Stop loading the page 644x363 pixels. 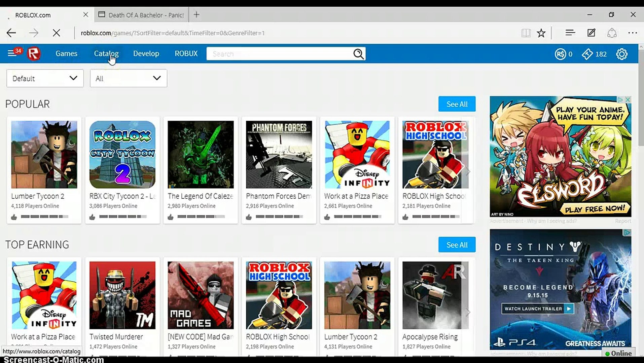57,33
